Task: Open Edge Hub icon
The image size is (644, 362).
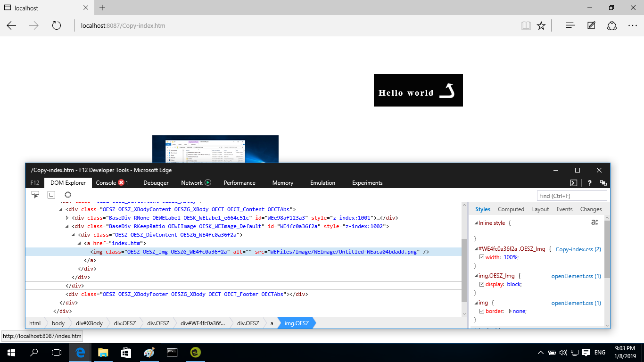Action: click(x=570, y=25)
